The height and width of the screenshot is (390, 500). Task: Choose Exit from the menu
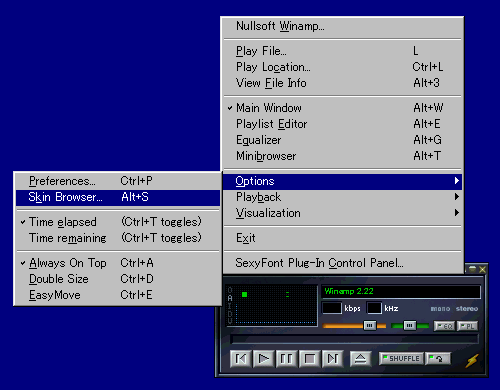pyautogui.click(x=343, y=238)
